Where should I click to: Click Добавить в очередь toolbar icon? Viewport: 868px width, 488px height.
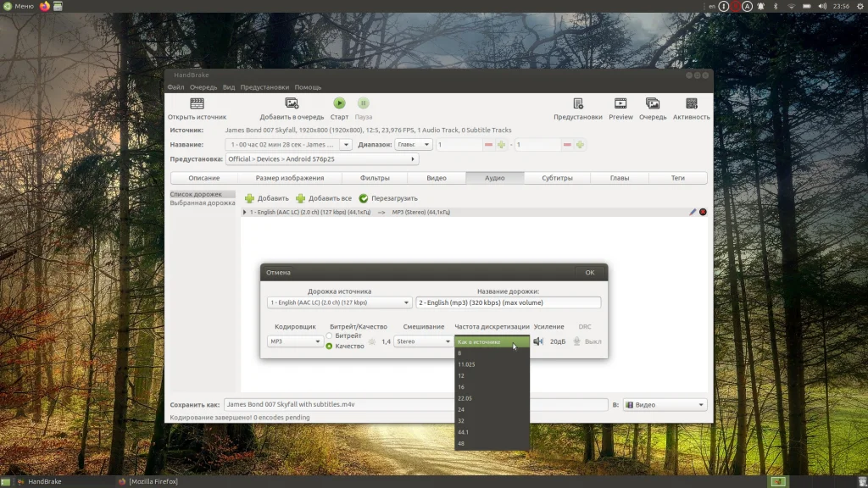[292, 103]
